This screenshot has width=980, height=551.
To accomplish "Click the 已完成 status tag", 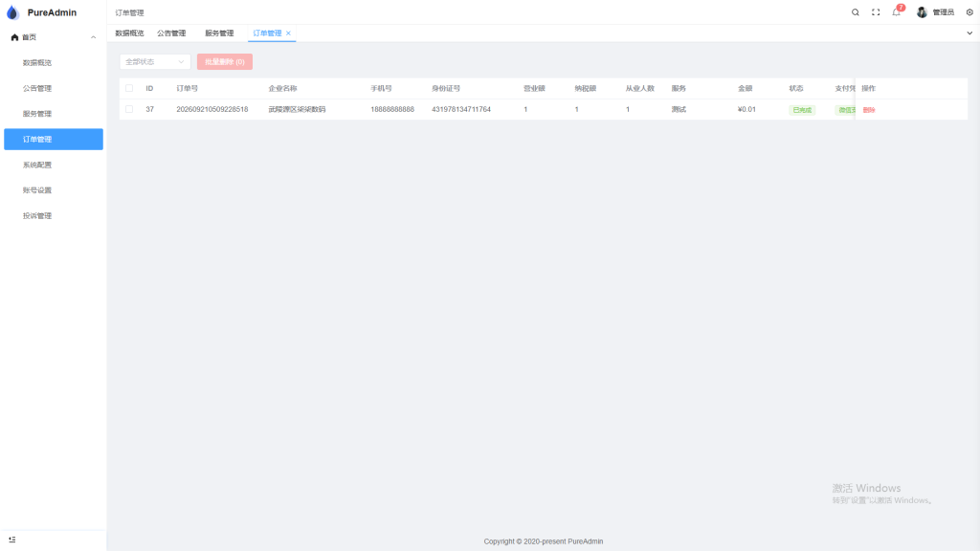I will [802, 110].
